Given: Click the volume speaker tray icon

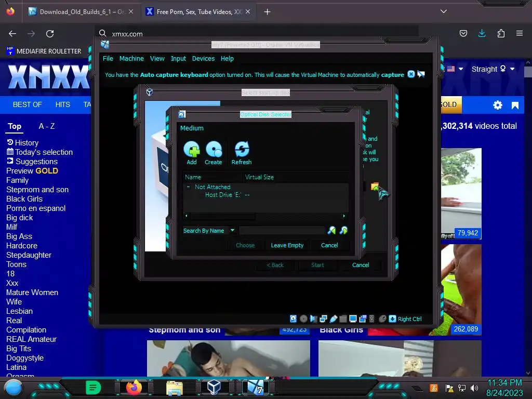Looking at the screenshot, I should 474,388.
